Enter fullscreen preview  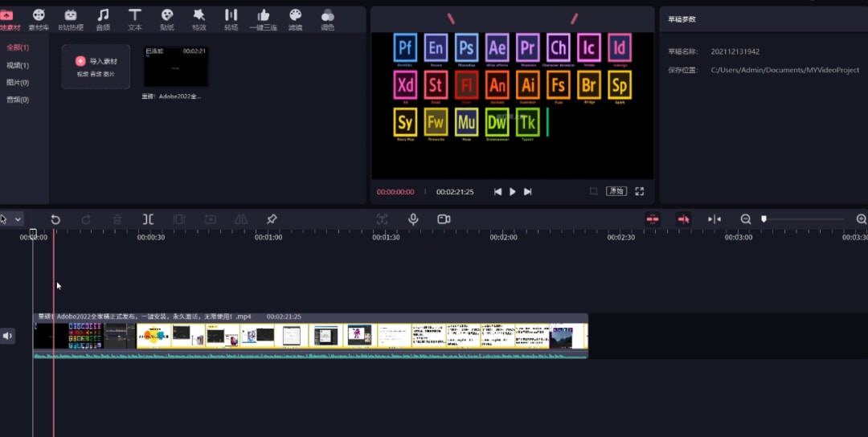click(x=640, y=191)
